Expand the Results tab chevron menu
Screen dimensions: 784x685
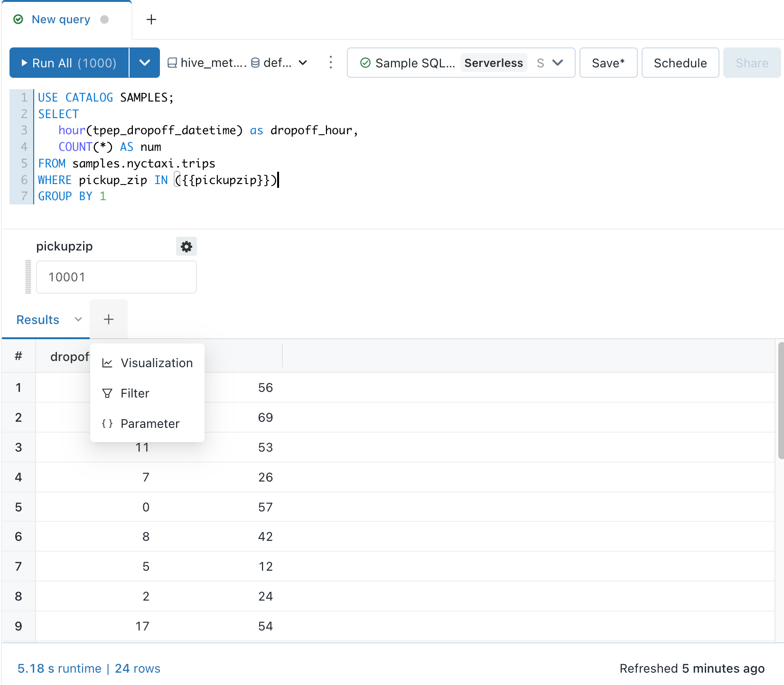[78, 319]
